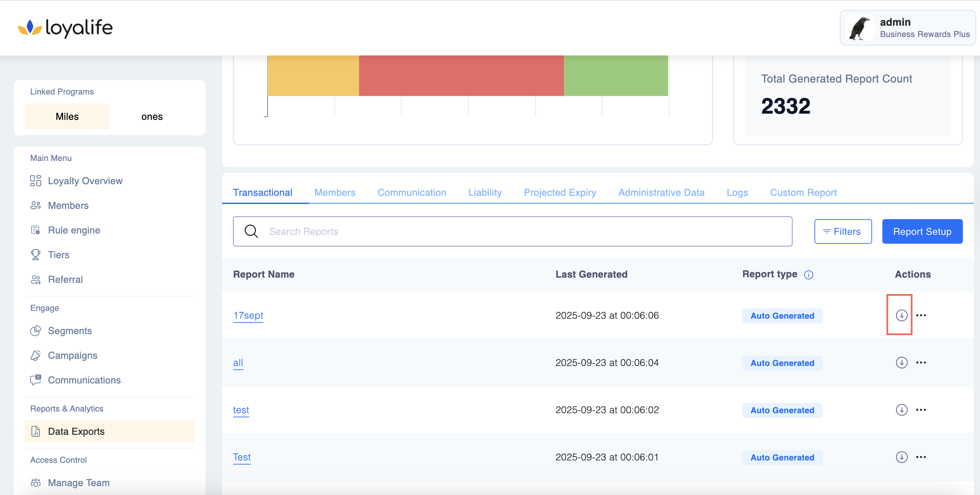The width and height of the screenshot is (980, 495).
Task: Select the Miles linked program
Action: (67, 116)
